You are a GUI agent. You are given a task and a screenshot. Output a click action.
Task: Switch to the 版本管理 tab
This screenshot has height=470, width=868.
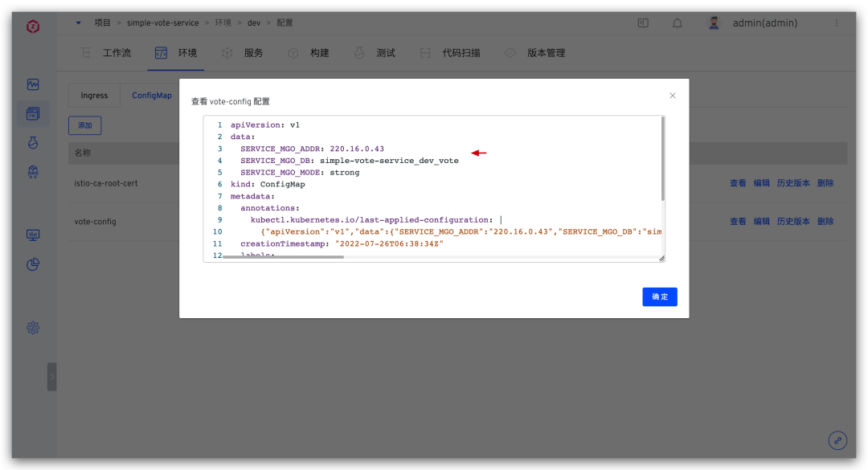(x=548, y=53)
